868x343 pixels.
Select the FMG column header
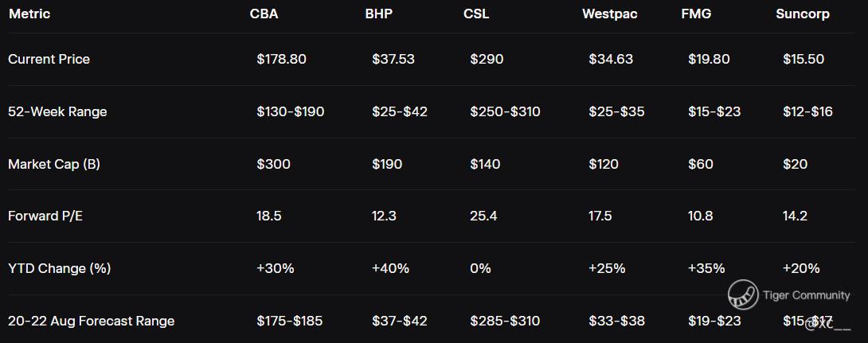tap(696, 14)
